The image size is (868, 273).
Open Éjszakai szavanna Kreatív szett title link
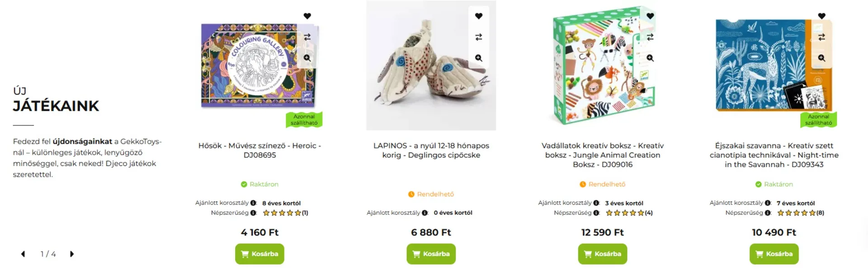click(x=774, y=155)
